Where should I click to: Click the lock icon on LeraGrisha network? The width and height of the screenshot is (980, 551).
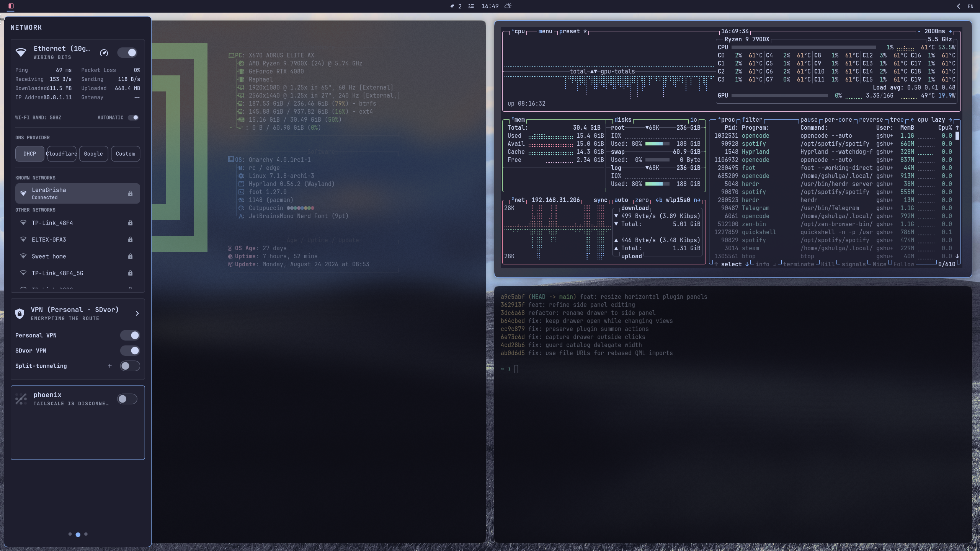pos(130,194)
